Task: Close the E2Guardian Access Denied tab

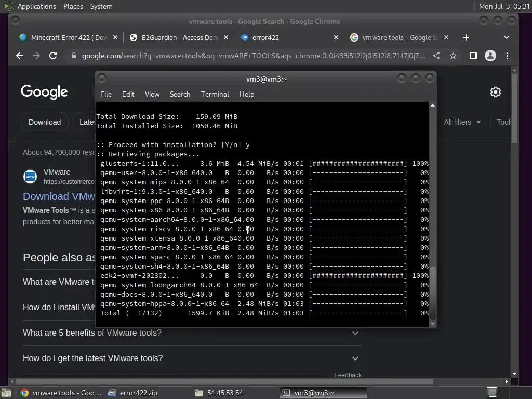Action: point(226,37)
